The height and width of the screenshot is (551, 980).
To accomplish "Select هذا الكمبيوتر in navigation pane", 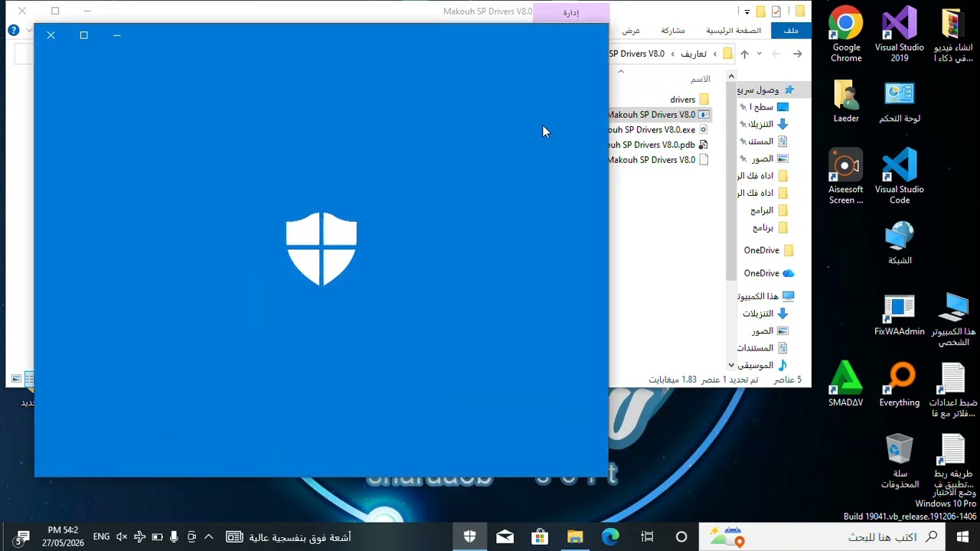I will point(766,296).
